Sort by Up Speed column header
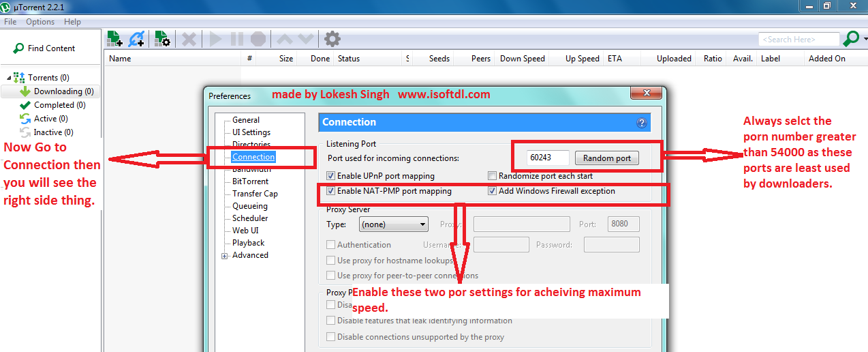 (x=582, y=59)
